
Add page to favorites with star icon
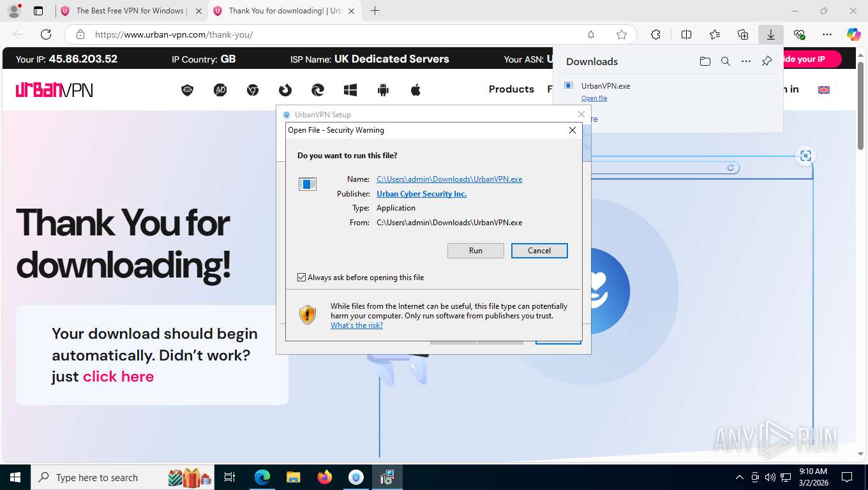[x=622, y=34]
